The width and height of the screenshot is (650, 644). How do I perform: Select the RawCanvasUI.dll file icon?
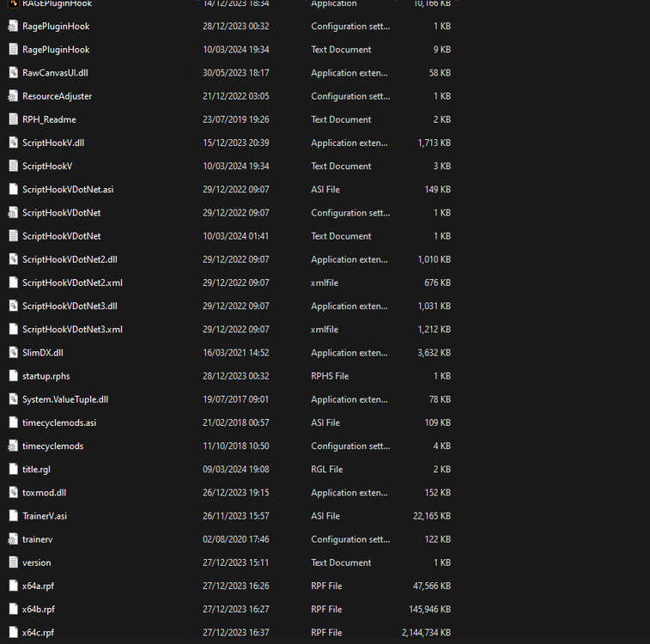tap(13, 72)
